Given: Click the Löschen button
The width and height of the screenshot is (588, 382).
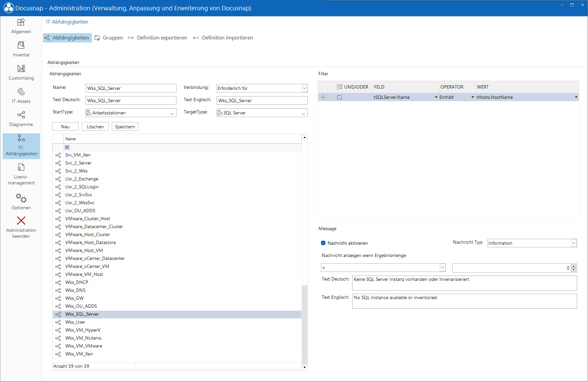Looking at the screenshot, I should [95, 127].
